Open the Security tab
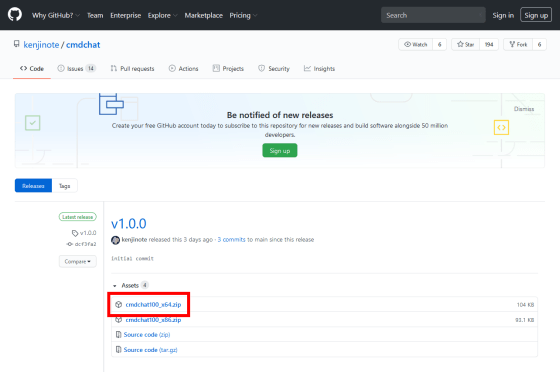The image size is (560, 372). tap(274, 69)
